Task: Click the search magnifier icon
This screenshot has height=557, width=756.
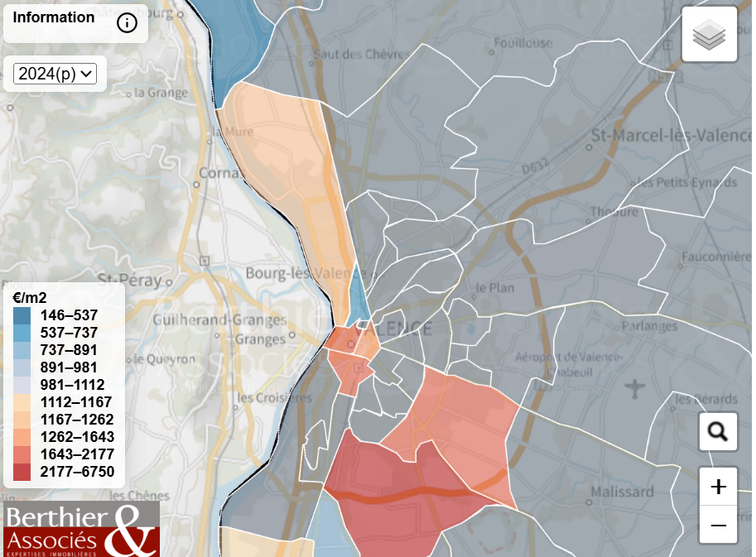Action: pyautogui.click(x=718, y=431)
